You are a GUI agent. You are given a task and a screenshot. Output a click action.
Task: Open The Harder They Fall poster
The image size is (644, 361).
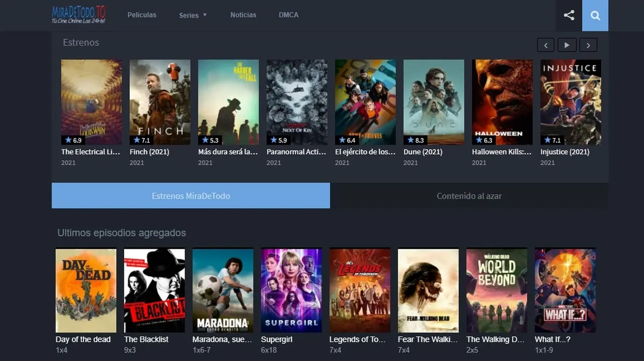(x=228, y=102)
